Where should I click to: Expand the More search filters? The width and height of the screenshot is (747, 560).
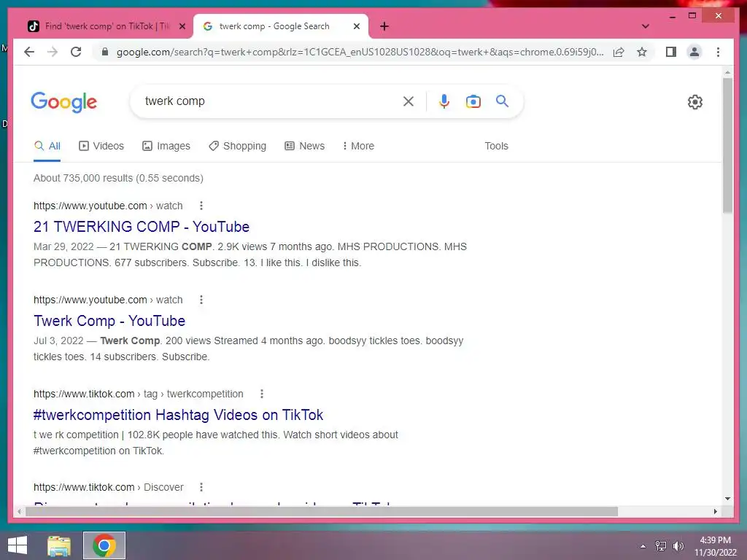pyautogui.click(x=358, y=146)
